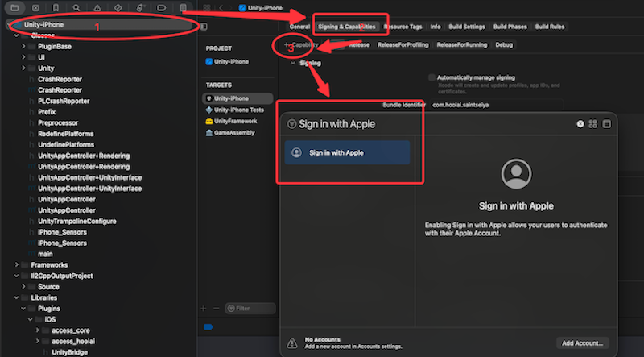Screen dimensions: 644x357
Task: Open the Signing & Capabilities tab
Action: [346, 27]
